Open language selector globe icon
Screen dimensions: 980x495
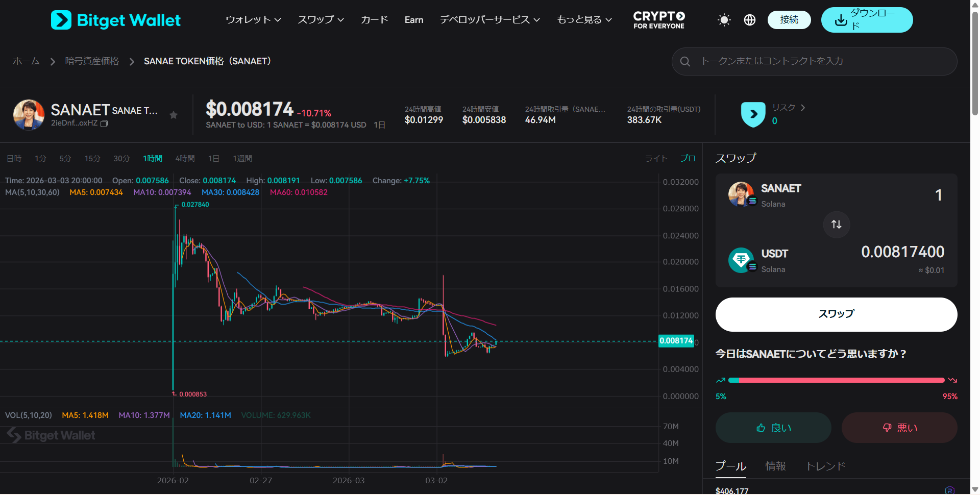point(749,20)
